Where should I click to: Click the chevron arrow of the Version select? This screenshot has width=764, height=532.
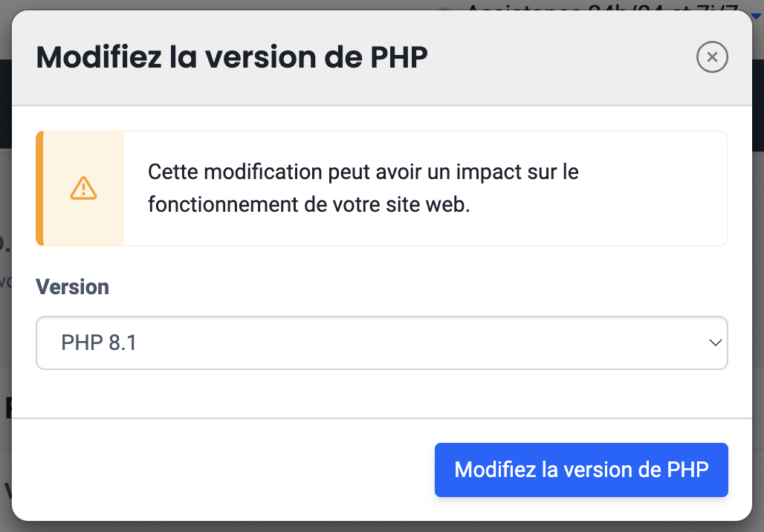(x=715, y=343)
